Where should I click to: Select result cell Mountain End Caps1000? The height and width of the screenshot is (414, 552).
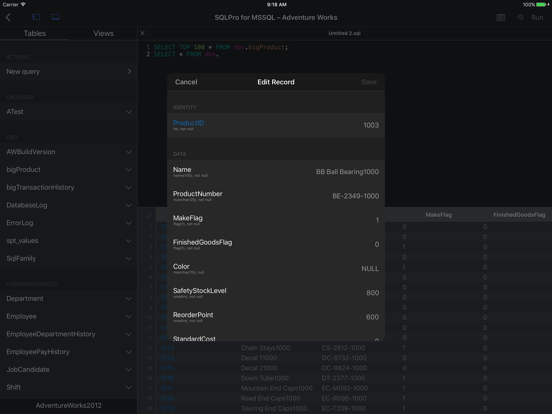pos(276,388)
